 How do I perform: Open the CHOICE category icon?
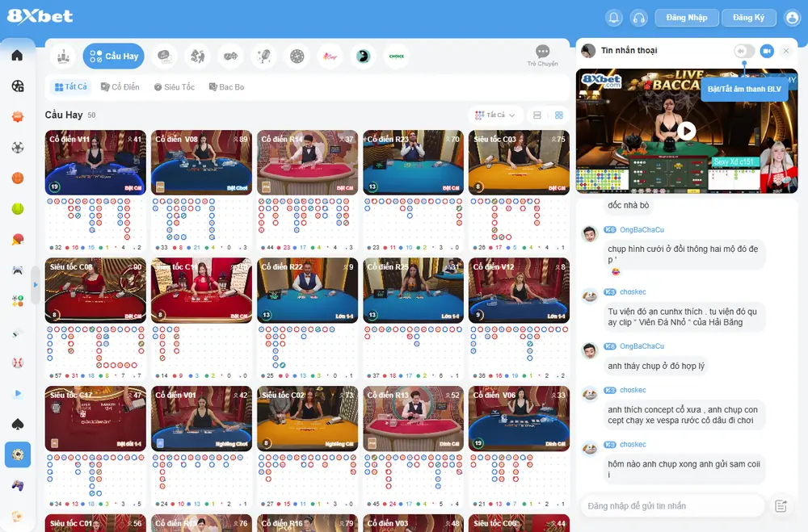397,57
